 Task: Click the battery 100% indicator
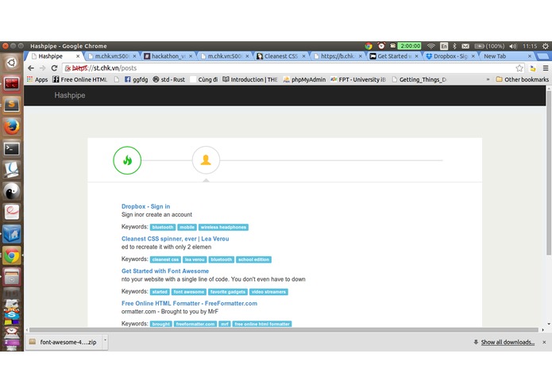point(489,46)
